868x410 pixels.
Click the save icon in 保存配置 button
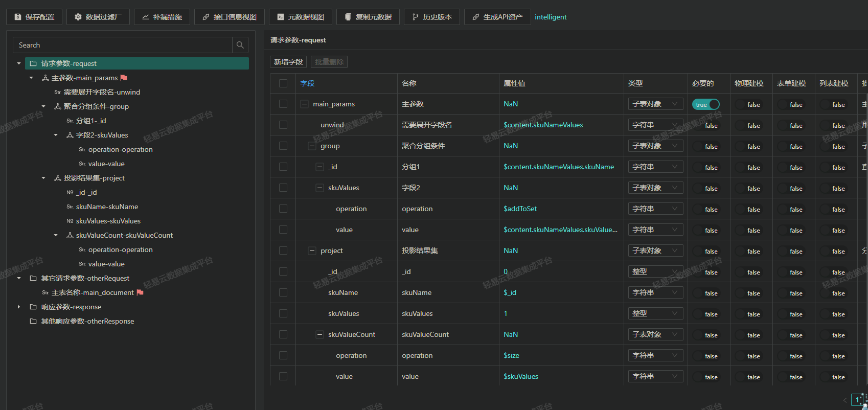[x=18, y=17]
